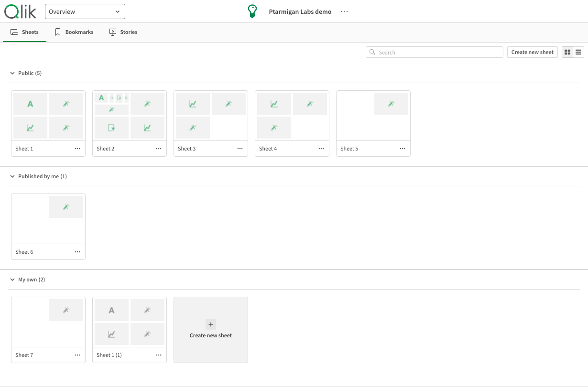Click the Public (5) section label

coord(30,73)
